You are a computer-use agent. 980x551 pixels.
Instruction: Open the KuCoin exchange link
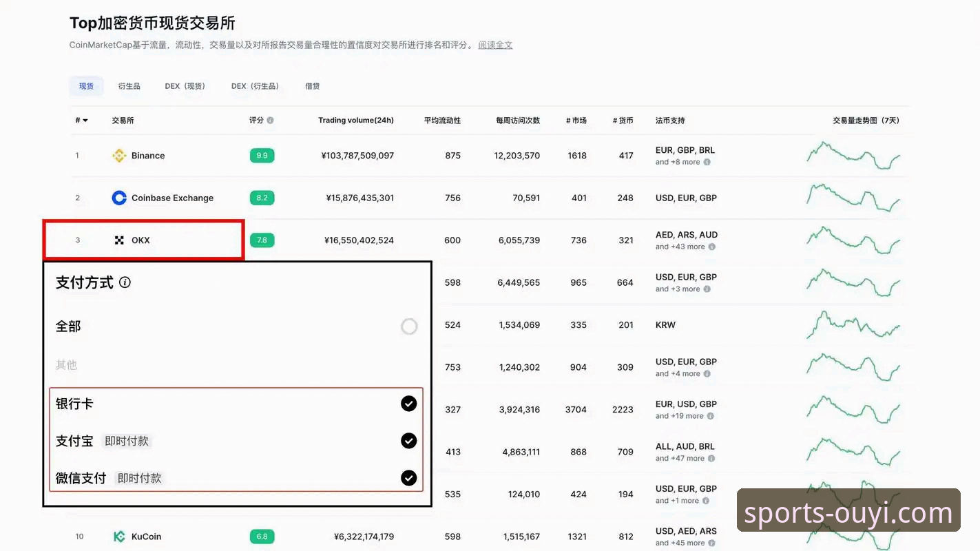pyautogui.click(x=146, y=537)
